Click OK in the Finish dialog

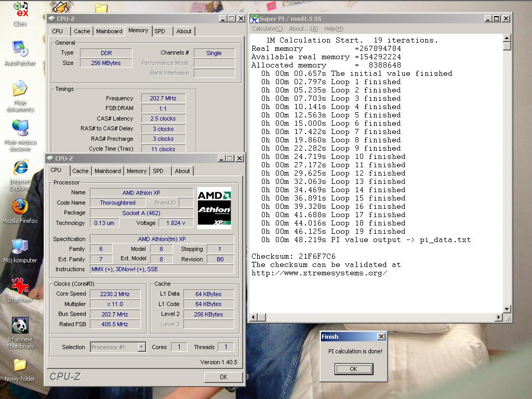coord(353,369)
